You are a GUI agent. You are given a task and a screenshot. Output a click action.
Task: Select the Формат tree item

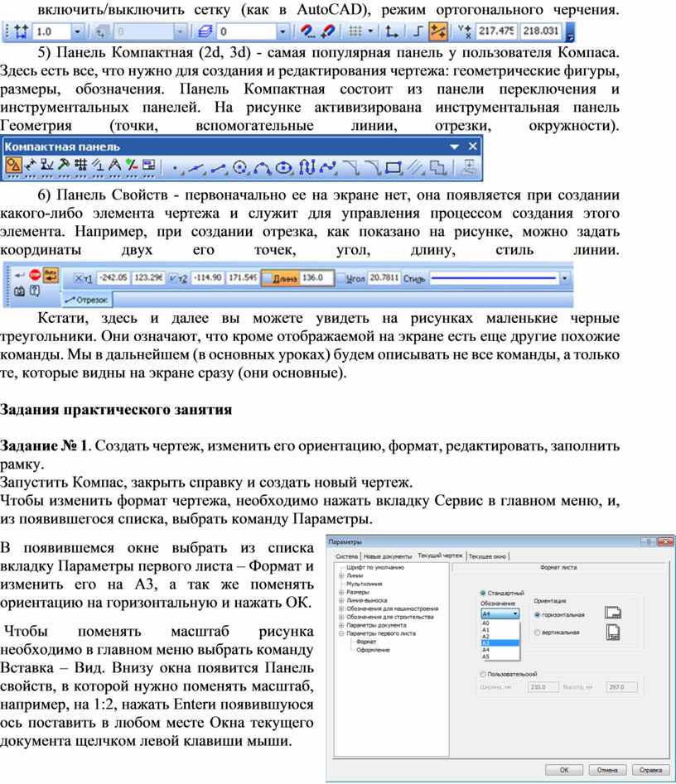(x=366, y=642)
